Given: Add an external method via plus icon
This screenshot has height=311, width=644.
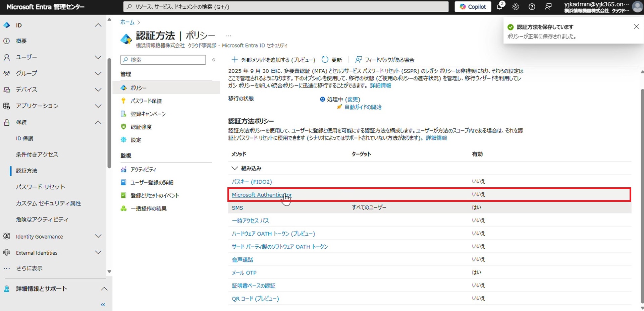Looking at the screenshot, I should click(x=234, y=60).
